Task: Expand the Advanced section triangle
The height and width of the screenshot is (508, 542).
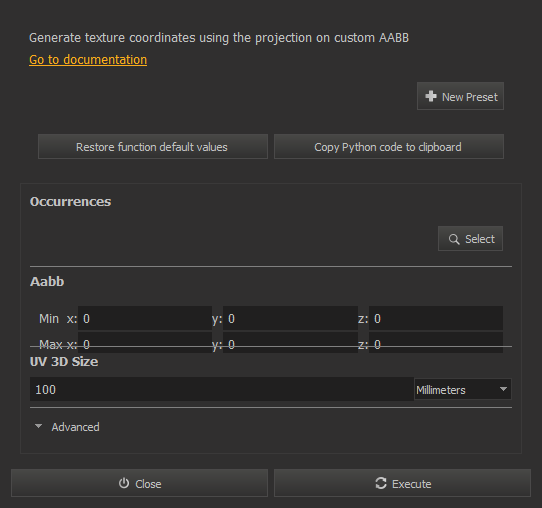Action: [x=38, y=426]
